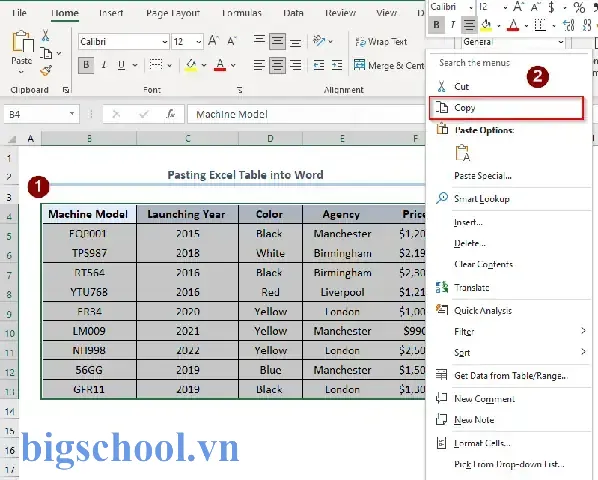Choose Smart Lookup in context menu
The width and height of the screenshot is (598, 480).
[x=482, y=199]
